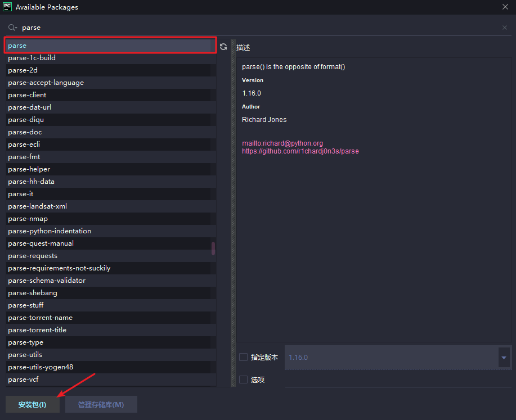
Task: Click the vertical splitter between list and description
Action: tap(233, 214)
